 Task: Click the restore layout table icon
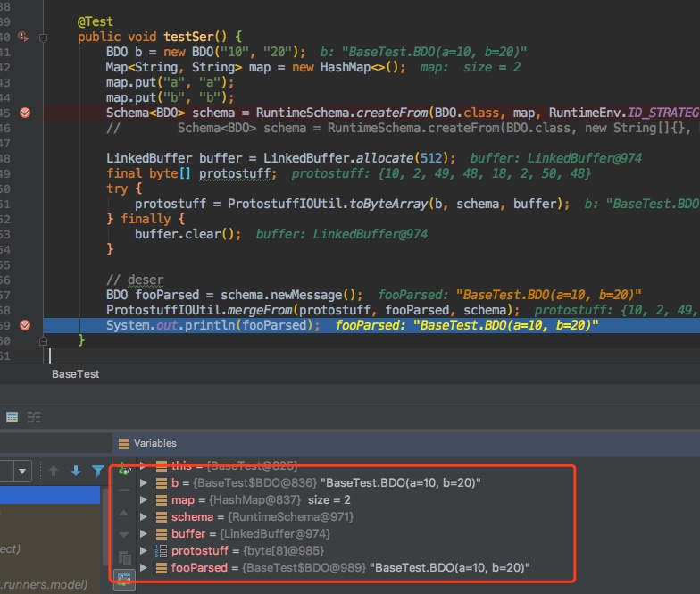pyautogui.click(x=12, y=416)
